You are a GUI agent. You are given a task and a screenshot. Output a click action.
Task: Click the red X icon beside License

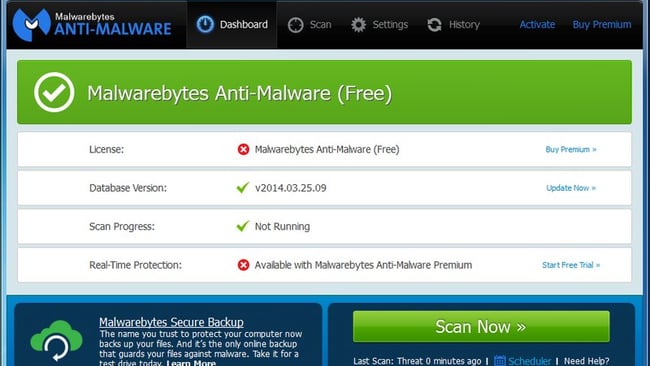[x=243, y=149]
